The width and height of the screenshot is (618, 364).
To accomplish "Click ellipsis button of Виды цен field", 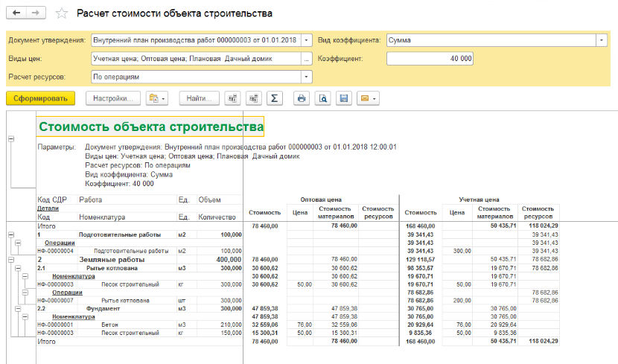I will (x=306, y=59).
